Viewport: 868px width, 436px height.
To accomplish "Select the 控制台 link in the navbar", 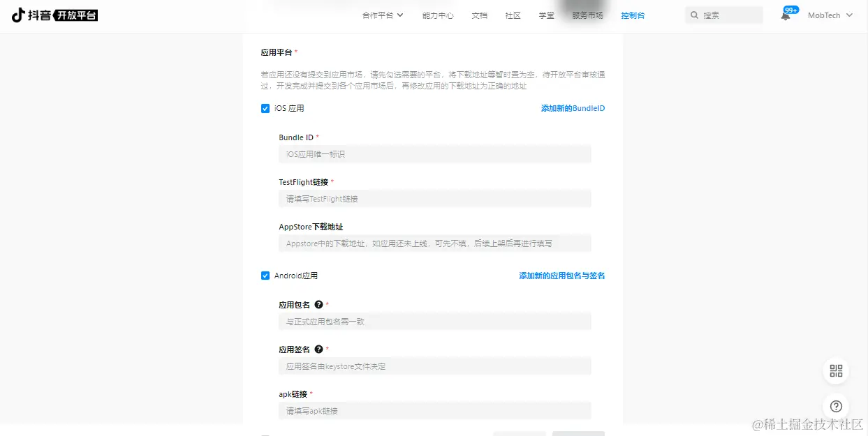I will (x=632, y=15).
